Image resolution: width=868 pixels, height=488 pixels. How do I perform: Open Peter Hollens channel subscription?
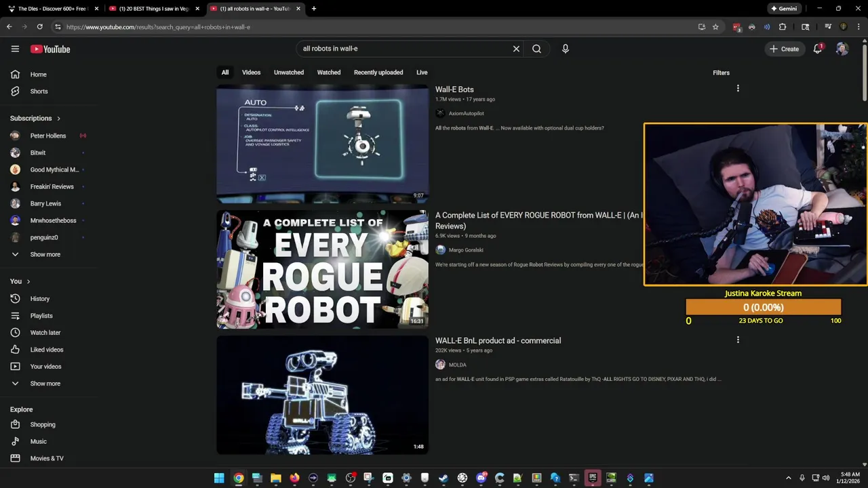(x=49, y=136)
